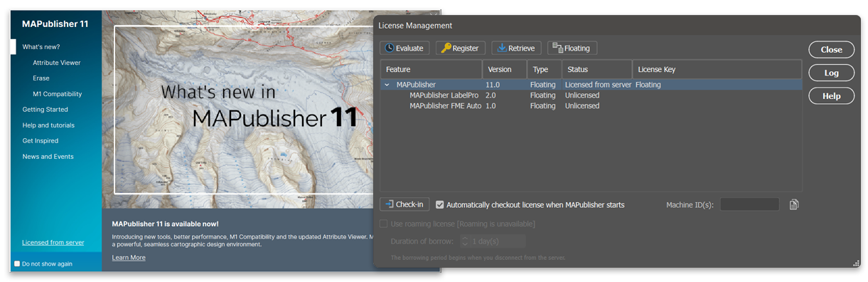The image size is (868, 282).
Task: Click the resize grip of License Management
Action: [856, 263]
